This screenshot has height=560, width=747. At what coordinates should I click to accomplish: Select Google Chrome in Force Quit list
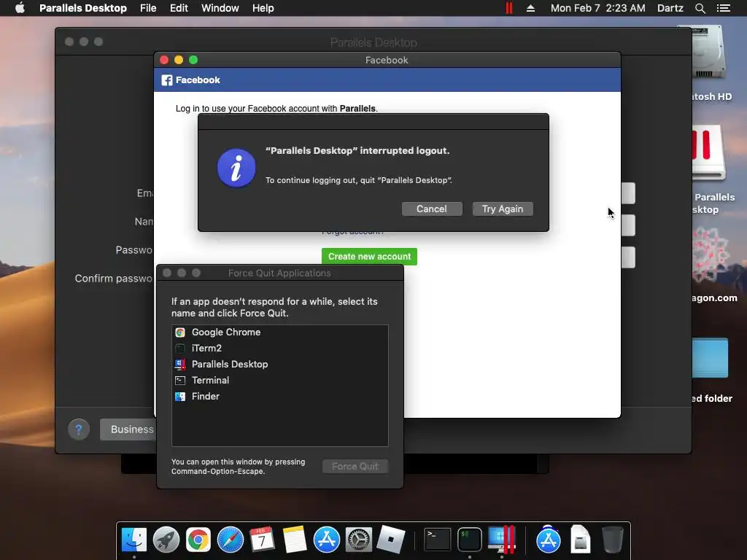(279, 332)
